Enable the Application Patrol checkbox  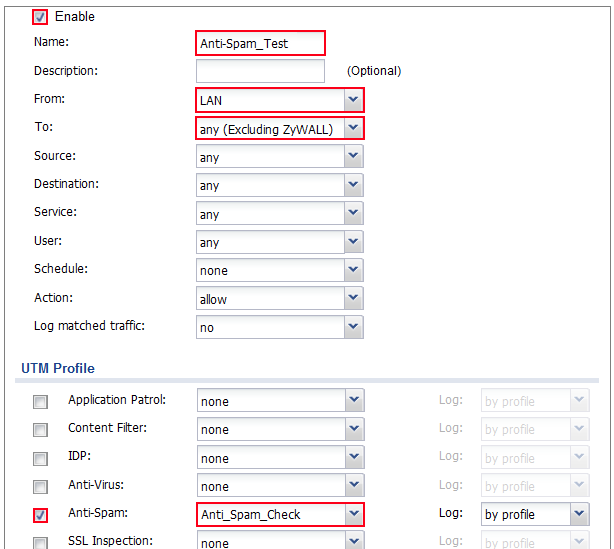[x=41, y=402]
